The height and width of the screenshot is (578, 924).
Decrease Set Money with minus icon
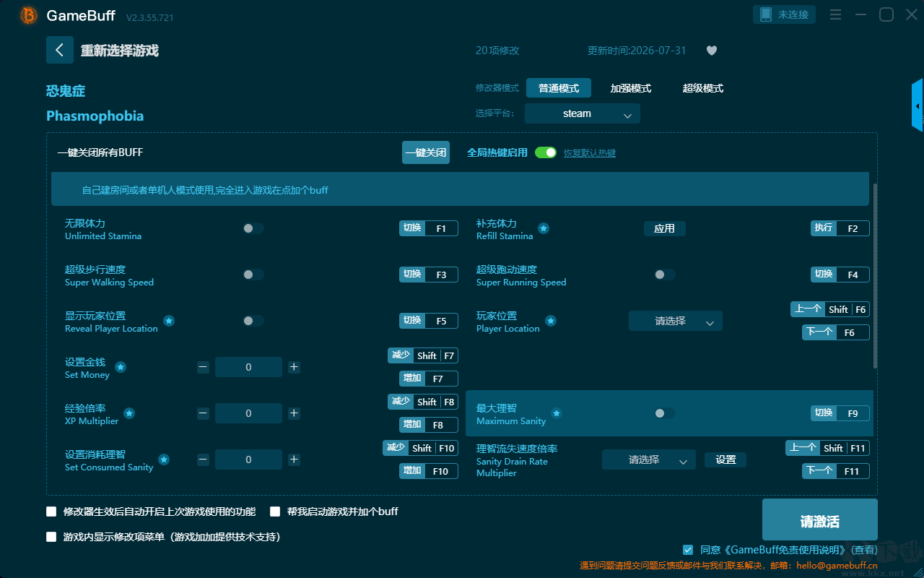pyautogui.click(x=203, y=367)
